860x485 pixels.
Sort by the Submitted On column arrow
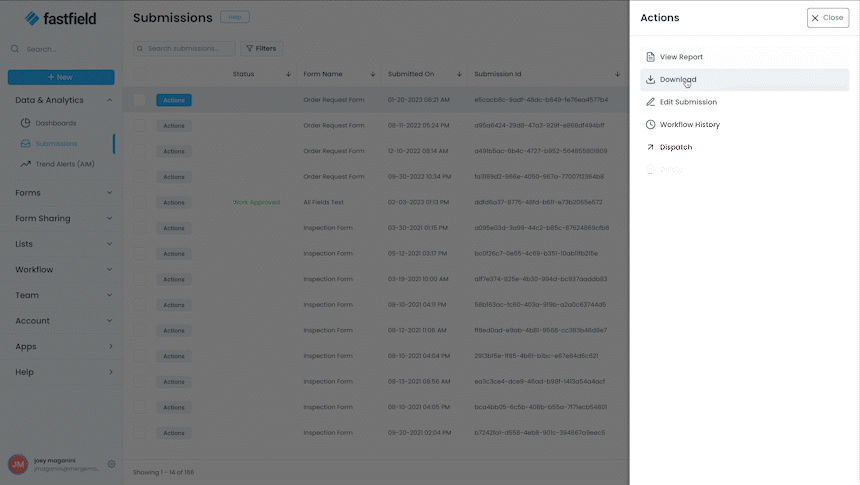point(459,74)
